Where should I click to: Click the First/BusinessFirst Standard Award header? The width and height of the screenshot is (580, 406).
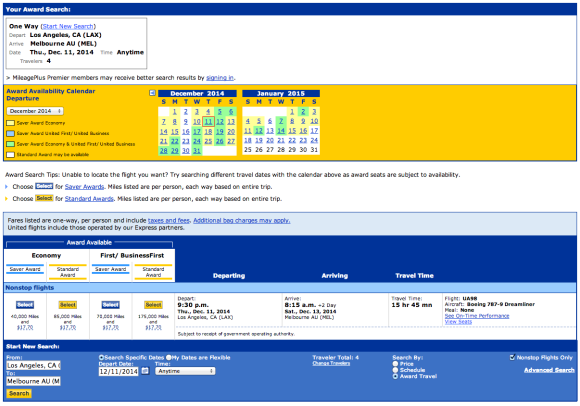pyautogui.click(x=154, y=272)
